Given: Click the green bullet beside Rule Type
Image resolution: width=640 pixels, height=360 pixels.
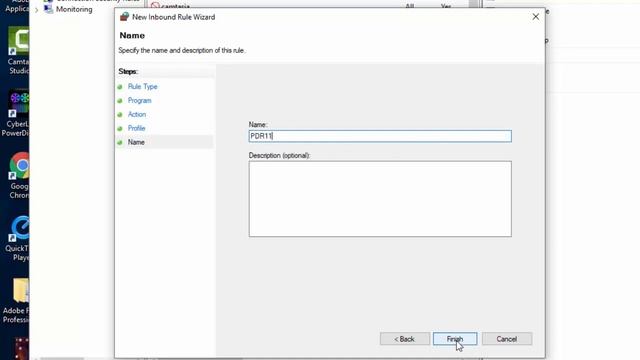Looking at the screenshot, I should coord(120,87).
